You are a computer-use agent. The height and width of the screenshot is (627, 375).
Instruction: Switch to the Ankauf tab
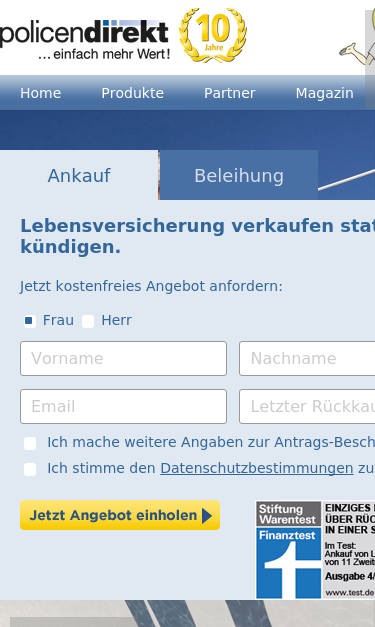(79, 175)
